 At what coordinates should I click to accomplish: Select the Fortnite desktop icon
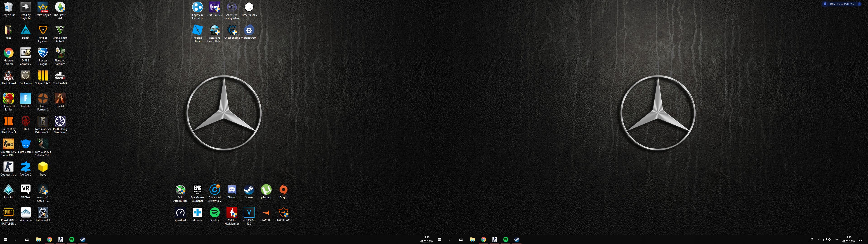26,101
